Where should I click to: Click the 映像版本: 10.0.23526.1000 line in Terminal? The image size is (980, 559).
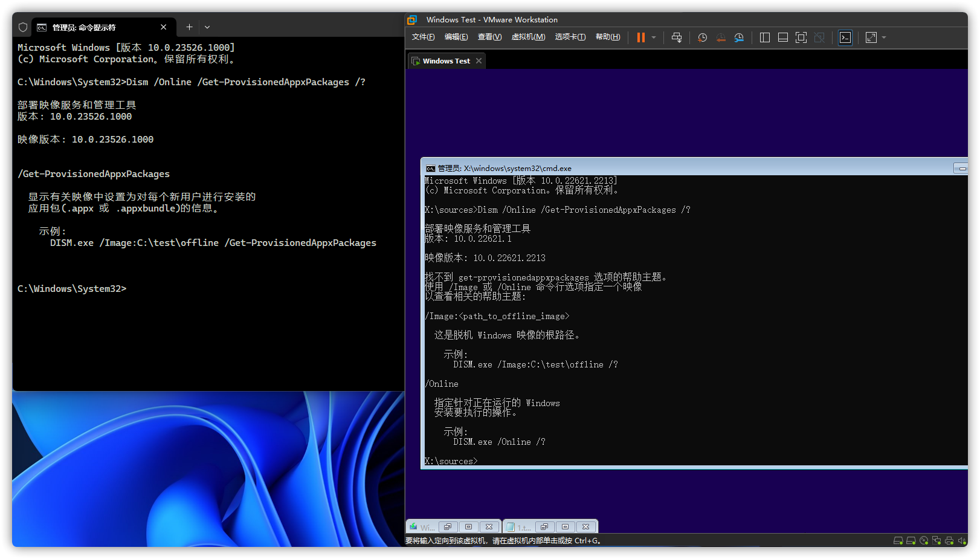coord(85,140)
